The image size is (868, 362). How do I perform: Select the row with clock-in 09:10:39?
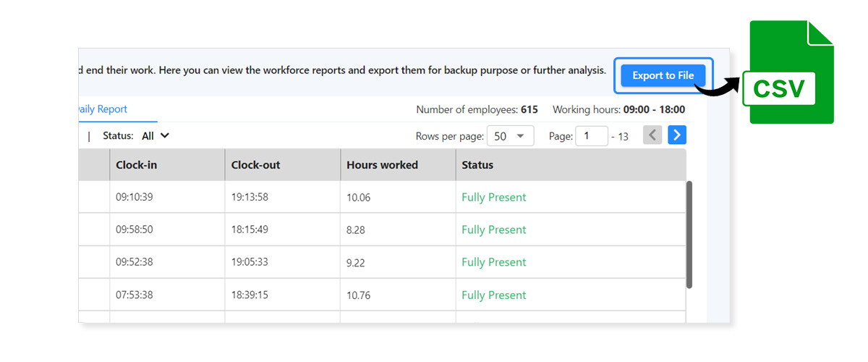(x=135, y=198)
